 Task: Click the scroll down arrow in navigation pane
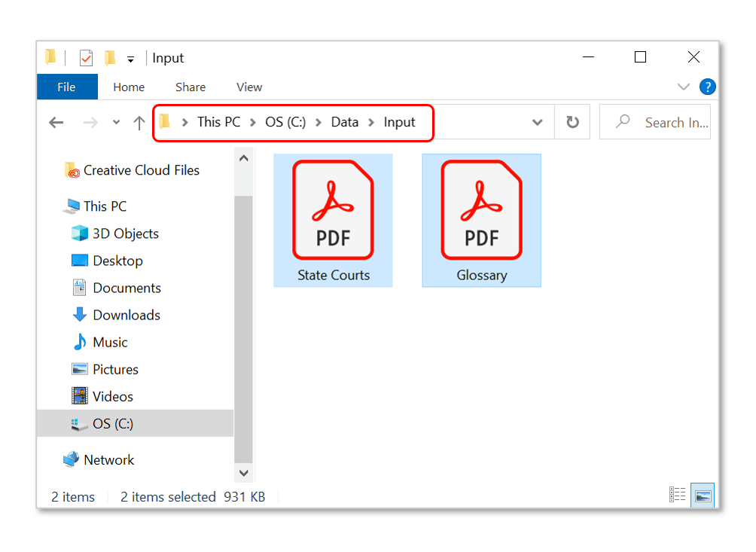click(x=243, y=473)
